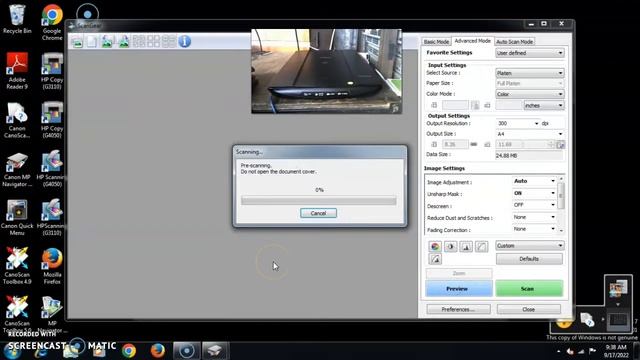Open the Output Resolution dropdown

click(x=518, y=123)
